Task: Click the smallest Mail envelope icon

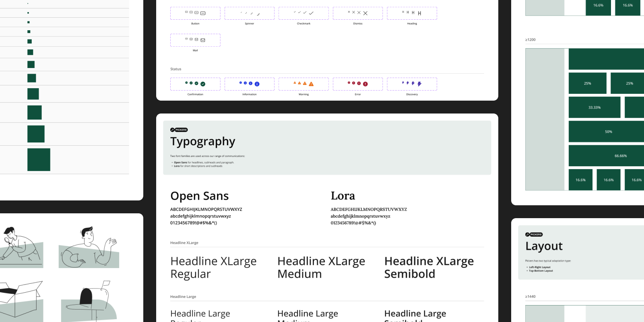Action: (x=186, y=39)
